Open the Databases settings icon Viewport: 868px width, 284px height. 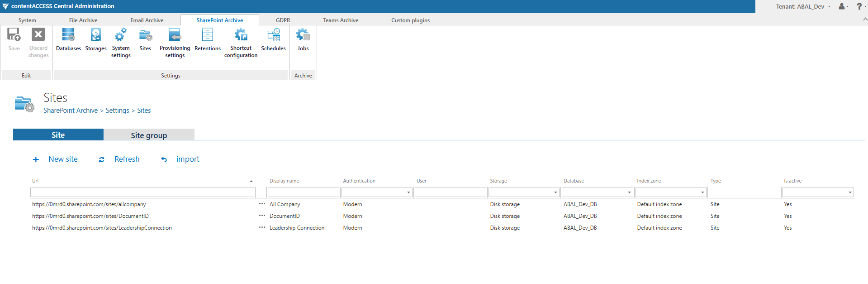coord(68,34)
